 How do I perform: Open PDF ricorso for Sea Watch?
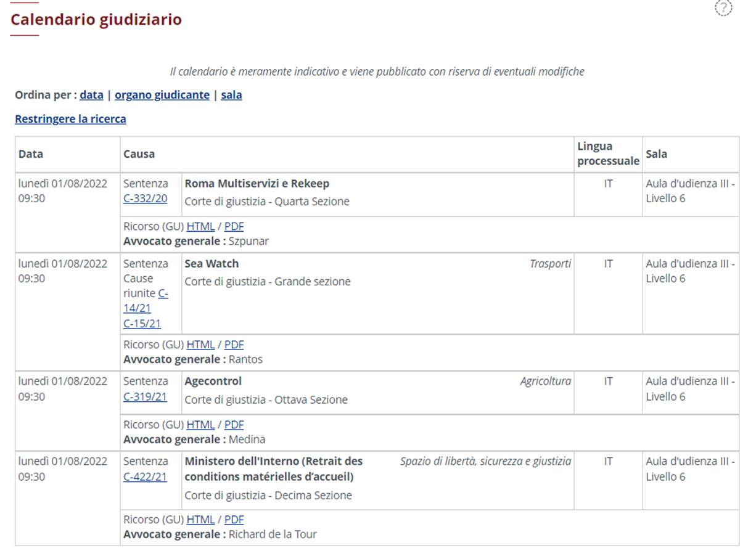[234, 345]
